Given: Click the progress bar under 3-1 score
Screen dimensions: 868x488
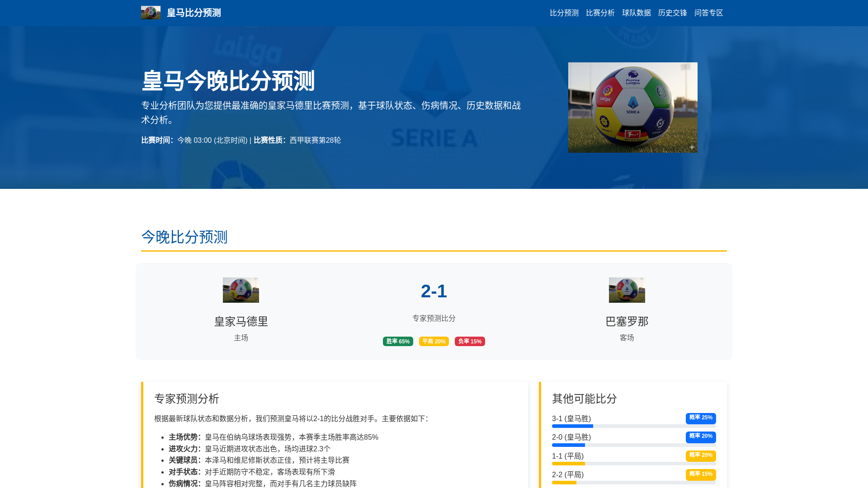Looking at the screenshot, I should tap(634, 426).
